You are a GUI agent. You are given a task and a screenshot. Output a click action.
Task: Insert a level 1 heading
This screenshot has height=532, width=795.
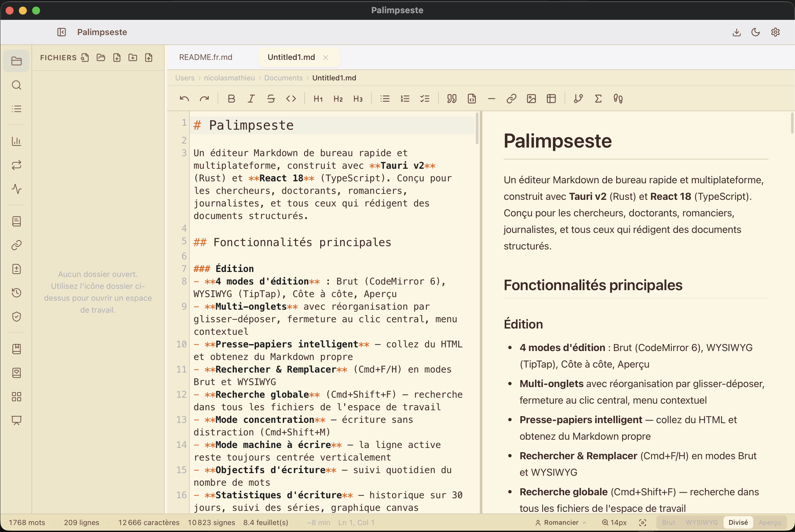point(318,99)
